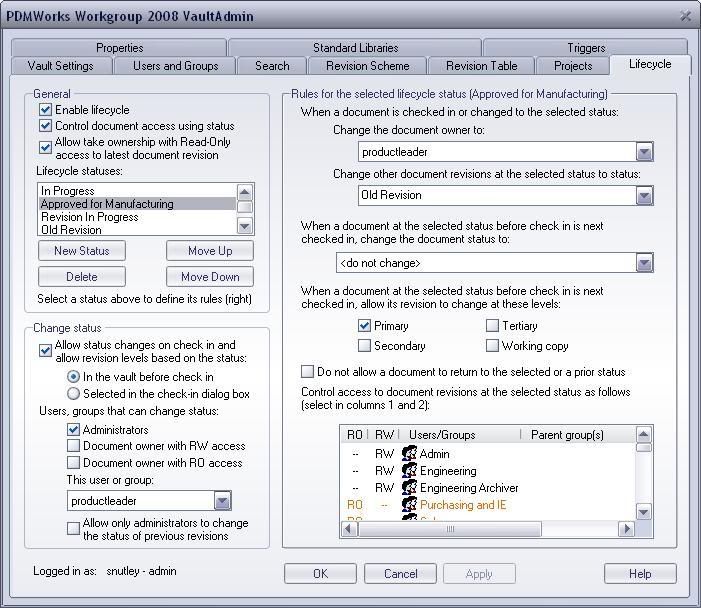The height and width of the screenshot is (608, 701).
Task: Open the '<do not change>' status dropdown
Action: (x=644, y=263)
